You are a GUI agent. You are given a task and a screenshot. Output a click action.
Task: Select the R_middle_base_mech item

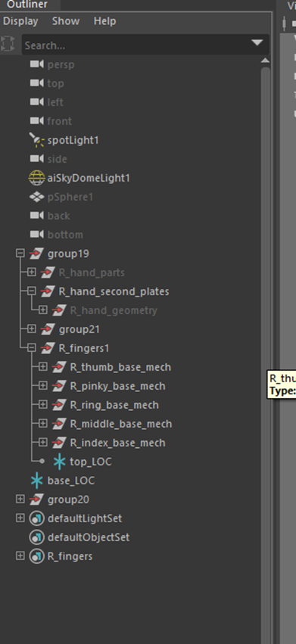[121, 424]
